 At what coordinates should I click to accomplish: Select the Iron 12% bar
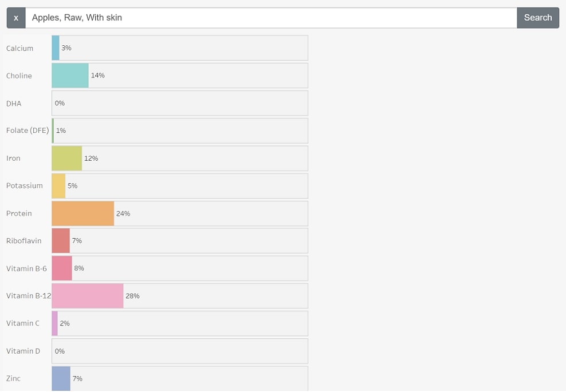click(67, 159)
